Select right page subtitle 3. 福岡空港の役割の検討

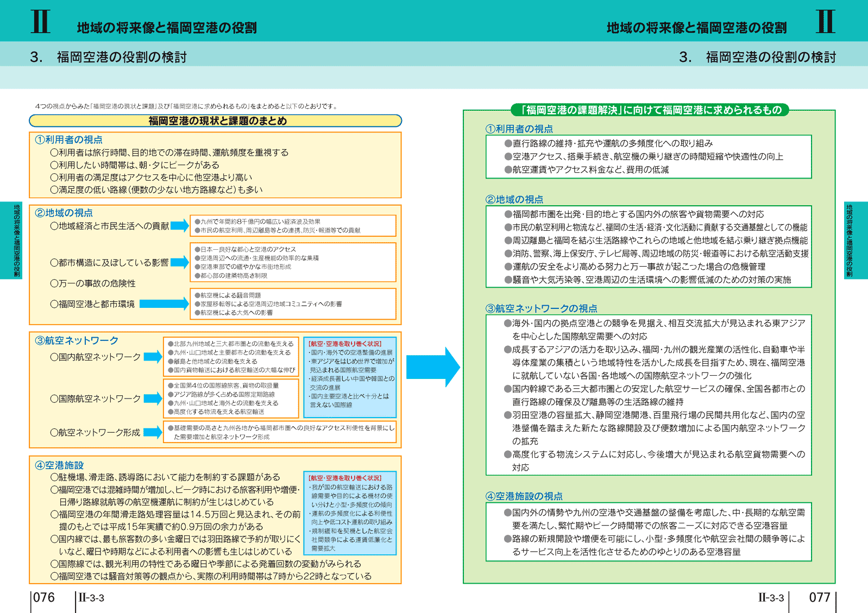758,57
